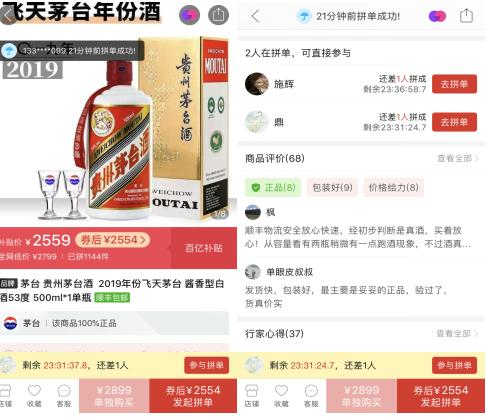Expand 查看全部 for 行家心得 section
The width and height of the screenshot is (486, 417).
pyautogui.click(x=457, y=333)
